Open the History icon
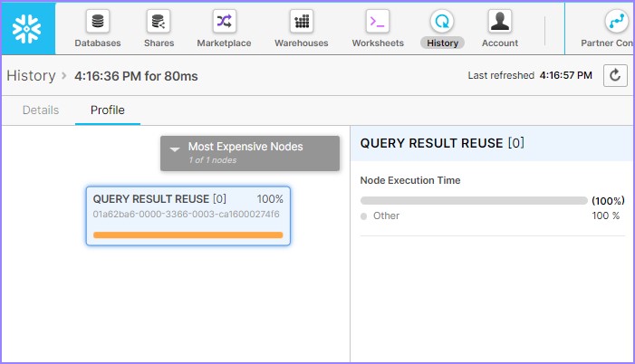 [442, 22]
